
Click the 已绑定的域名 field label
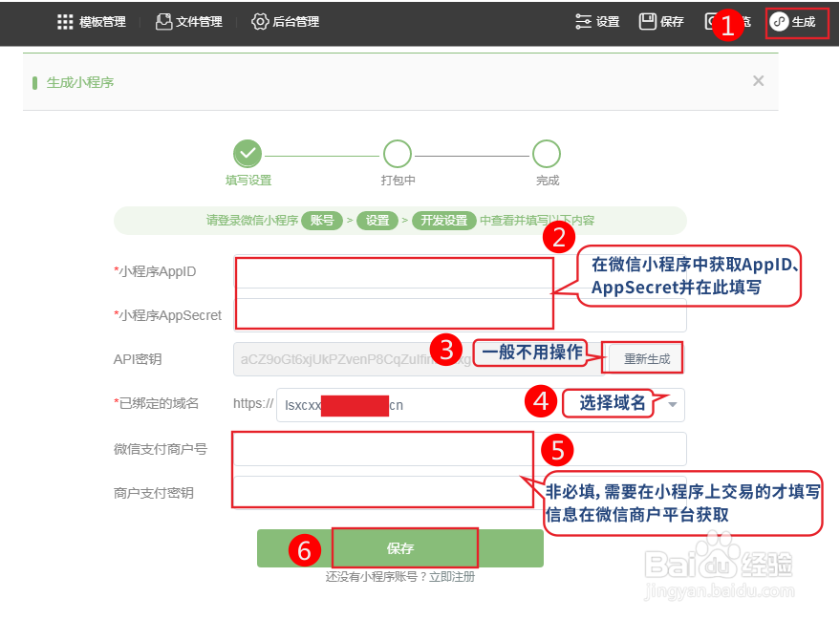156,403
